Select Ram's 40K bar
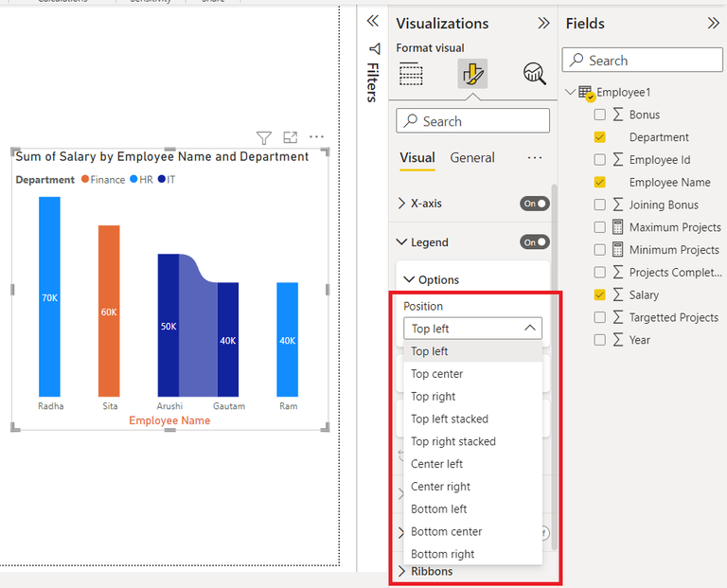727x588 pixels. 288,339
